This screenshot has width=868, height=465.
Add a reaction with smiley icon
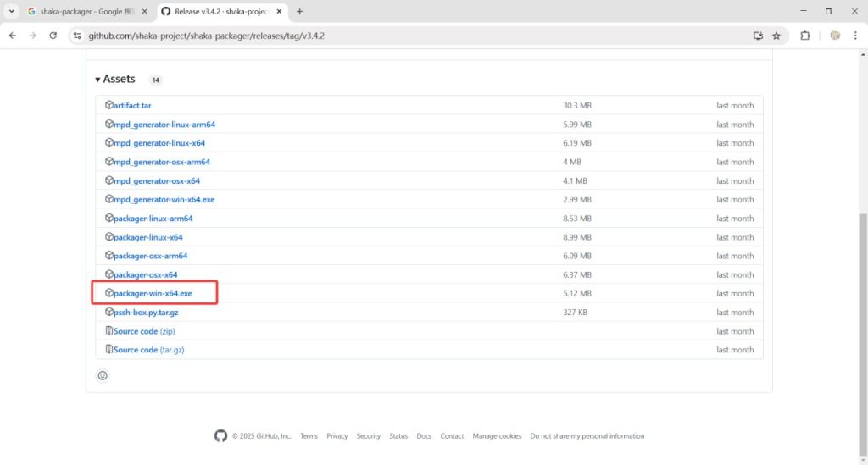(103, 376)
